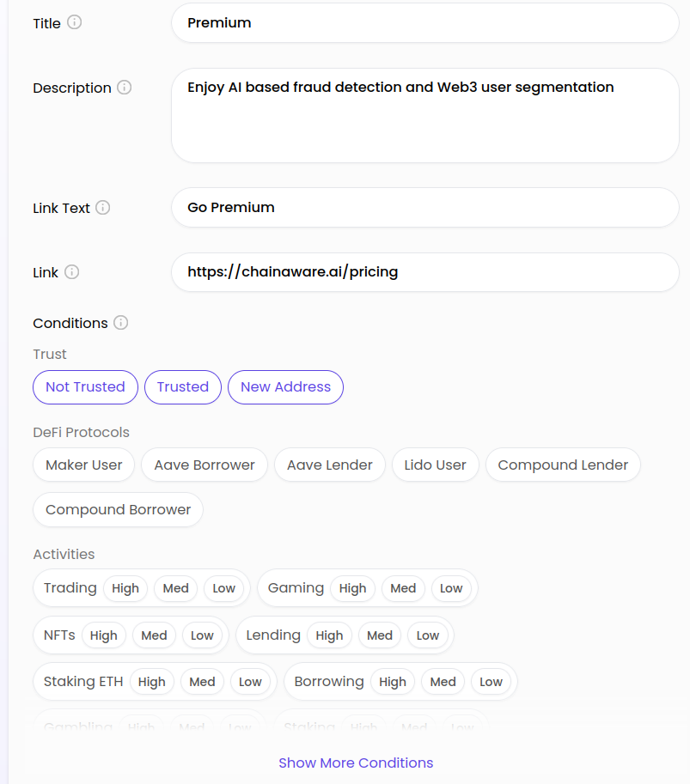The image size is (690, 784).
Task: Click the Lending activity label
Action: click(273, 635)
